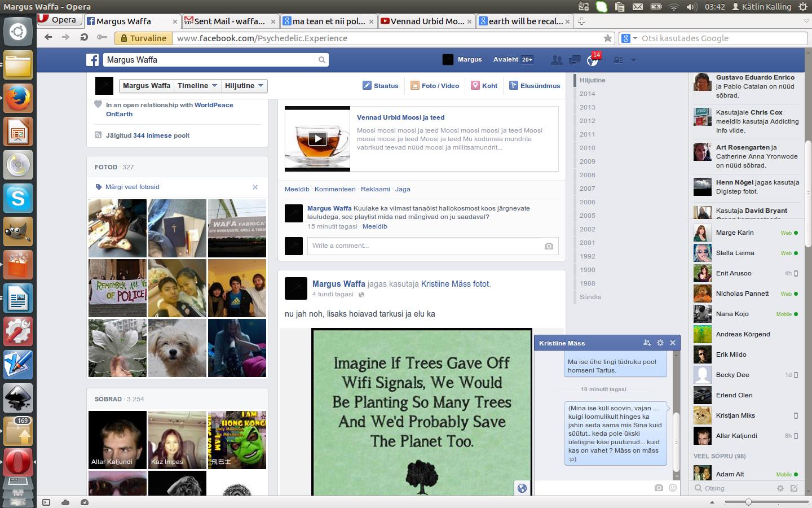
Task: Click Foto / Video post option
Action: (x=435, y=86)
